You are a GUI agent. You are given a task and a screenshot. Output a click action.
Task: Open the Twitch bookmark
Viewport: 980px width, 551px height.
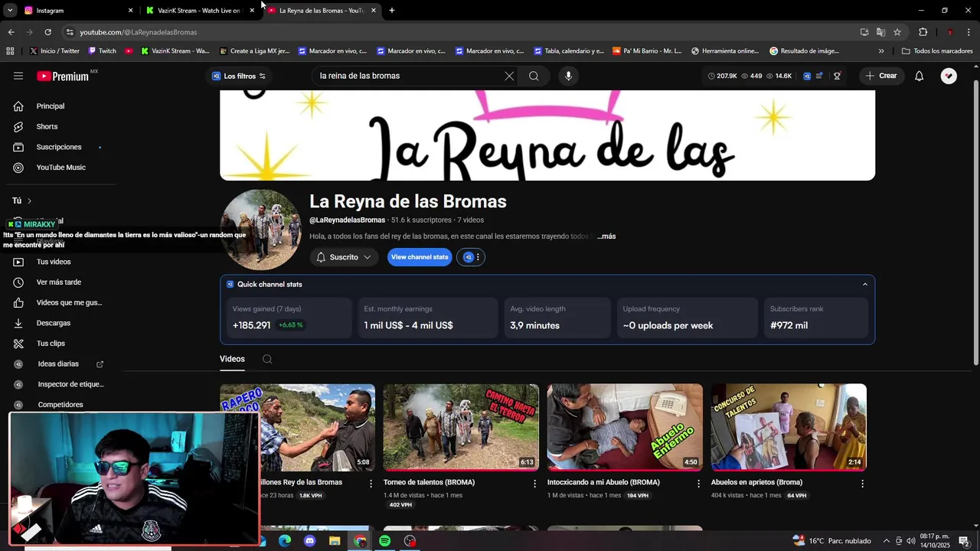(x=102, y=51)
